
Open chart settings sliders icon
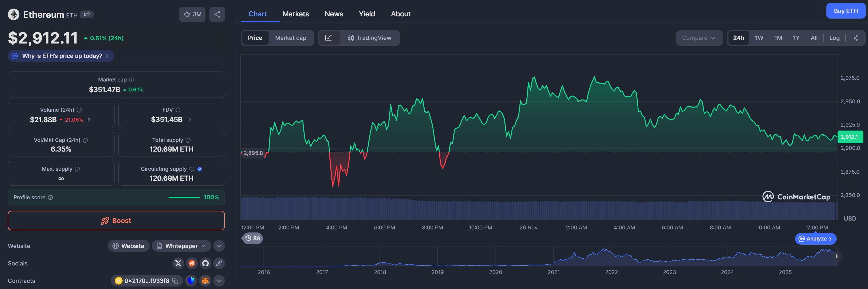click(x=856, y=38)
